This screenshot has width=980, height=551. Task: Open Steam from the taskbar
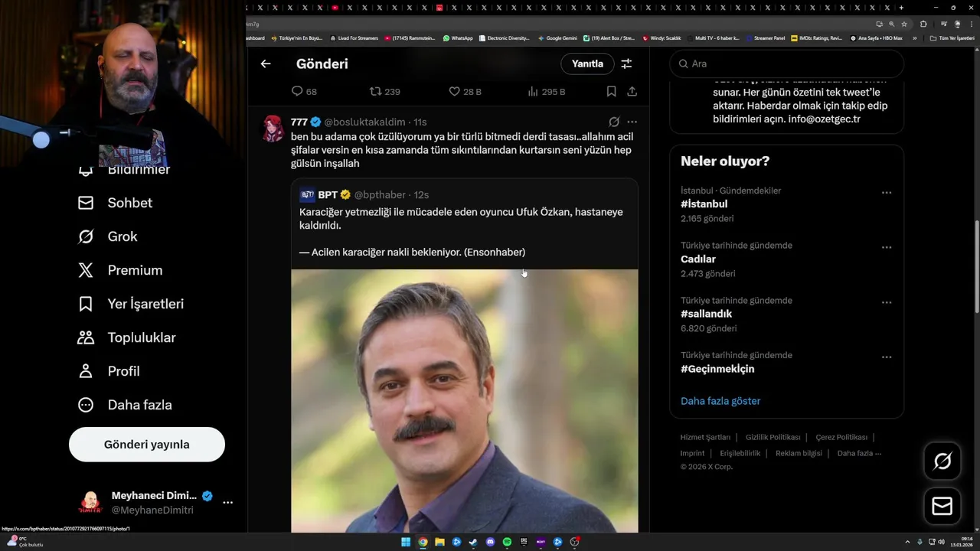pos(473,542)
